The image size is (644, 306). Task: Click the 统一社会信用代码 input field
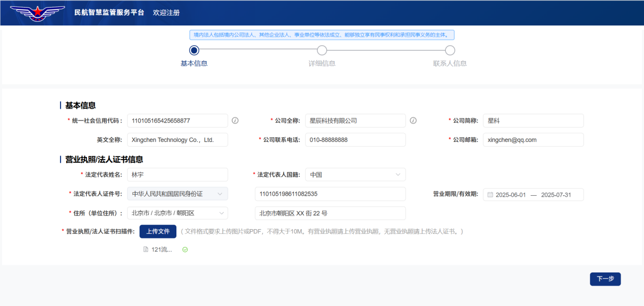click(x=177, y=120)
